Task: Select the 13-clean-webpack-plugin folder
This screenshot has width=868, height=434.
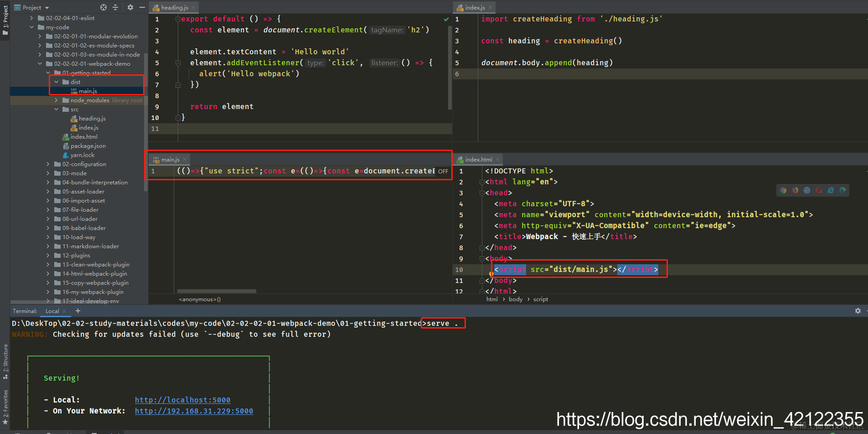Action: (x=96, y=265)
